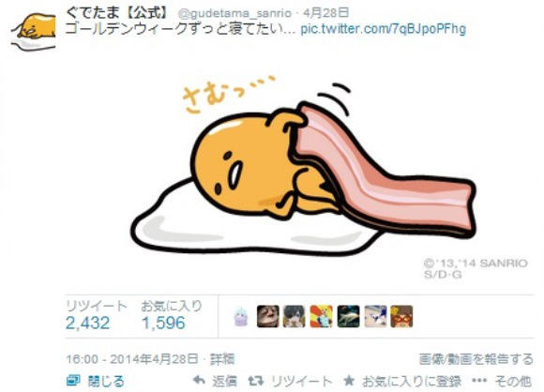Click the reply arrow icon

click(199, 381)
